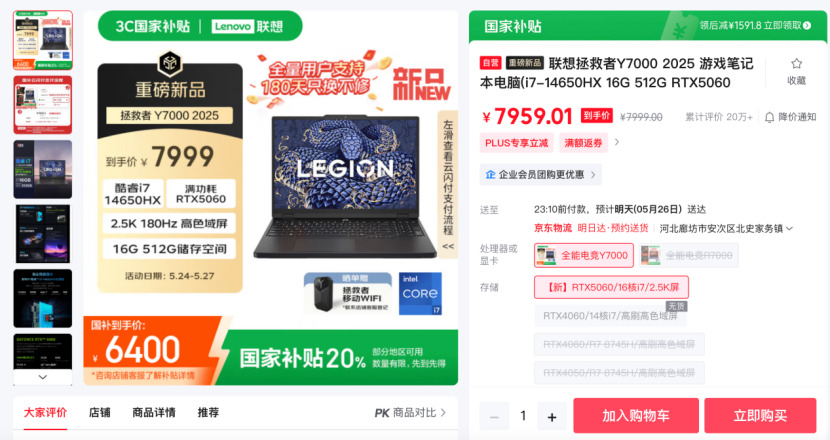The image size is (830, 440).
Task: Click the PLUS专享立减 tag
Action: [517, 143]
